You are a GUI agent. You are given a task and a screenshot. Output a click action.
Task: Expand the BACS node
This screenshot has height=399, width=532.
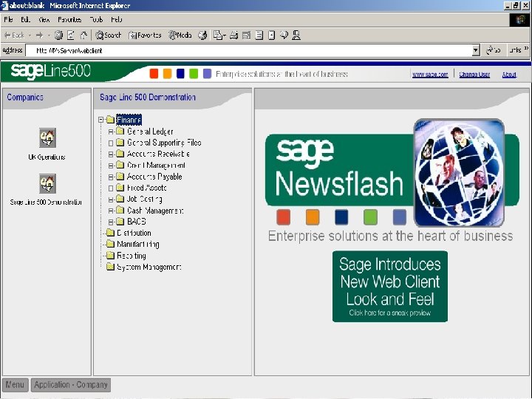(x=111, y=222)
